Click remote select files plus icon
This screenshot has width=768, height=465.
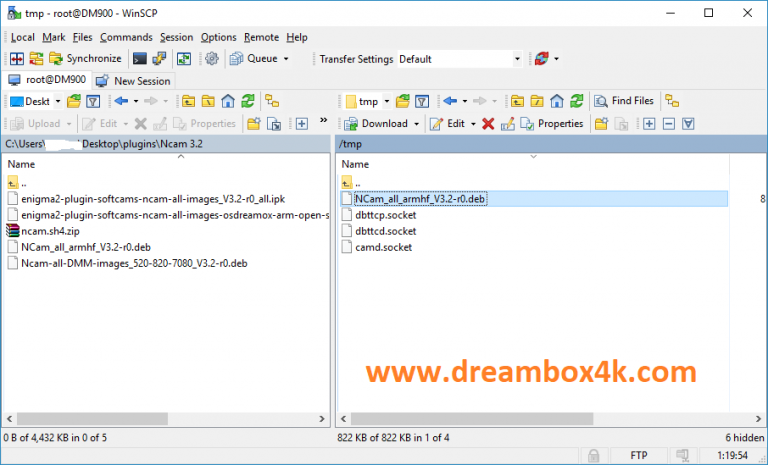(649, 124)
